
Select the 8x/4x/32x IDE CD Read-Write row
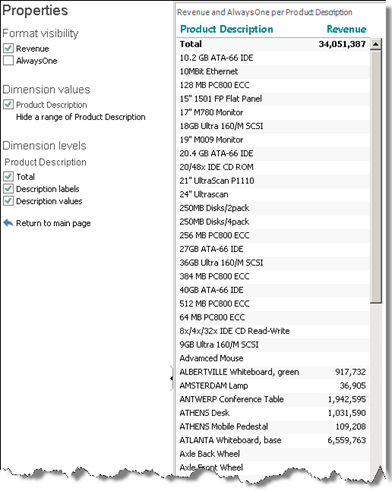[x=273, y=331]
